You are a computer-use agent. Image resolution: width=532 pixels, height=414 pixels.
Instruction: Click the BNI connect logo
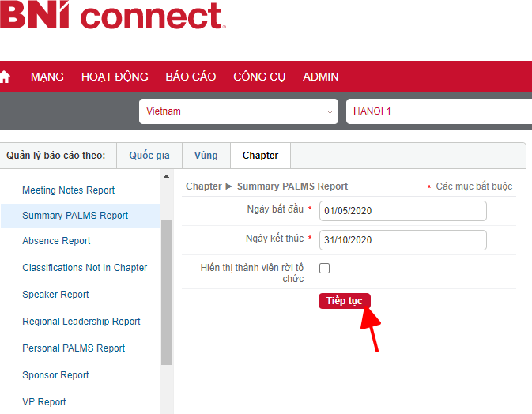(x=112, y=15)
